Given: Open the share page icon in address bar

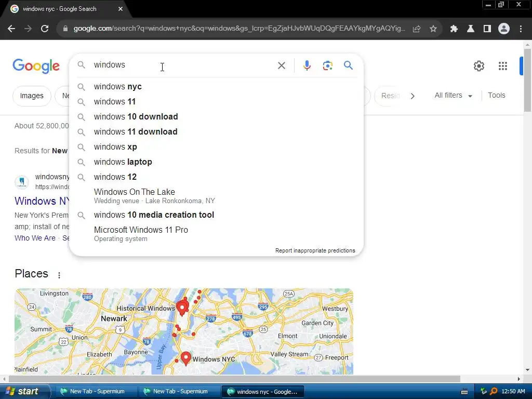Looking at the screenshot, I should coord(417,29).
